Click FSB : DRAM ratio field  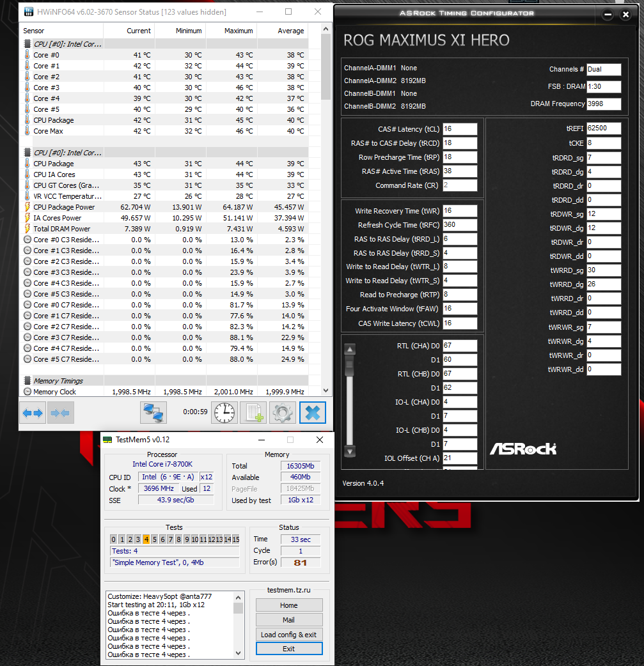pyautogui.click(x=604, y=87)
